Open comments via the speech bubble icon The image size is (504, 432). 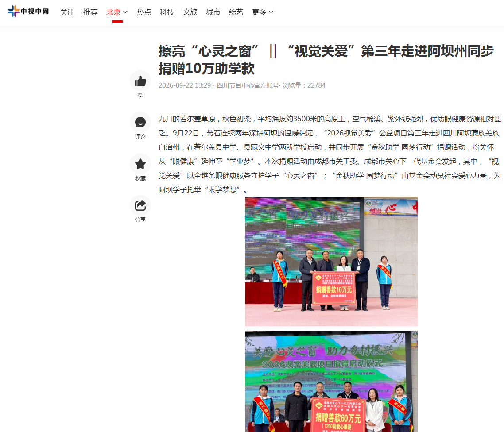pos(140,122)
